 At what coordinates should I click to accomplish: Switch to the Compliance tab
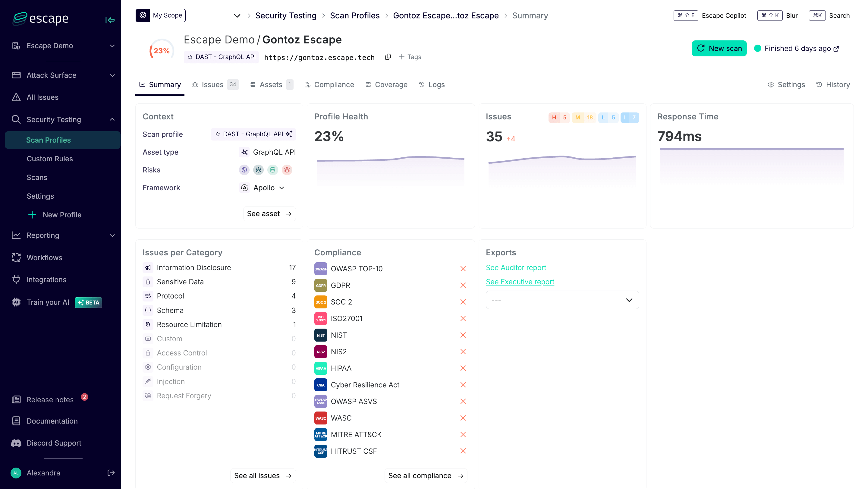pos(329,85)
